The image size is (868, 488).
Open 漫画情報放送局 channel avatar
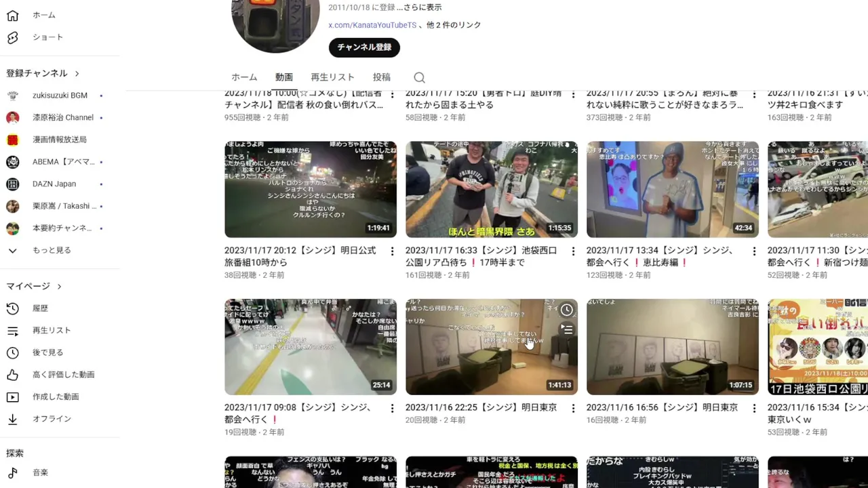[12, 140]
